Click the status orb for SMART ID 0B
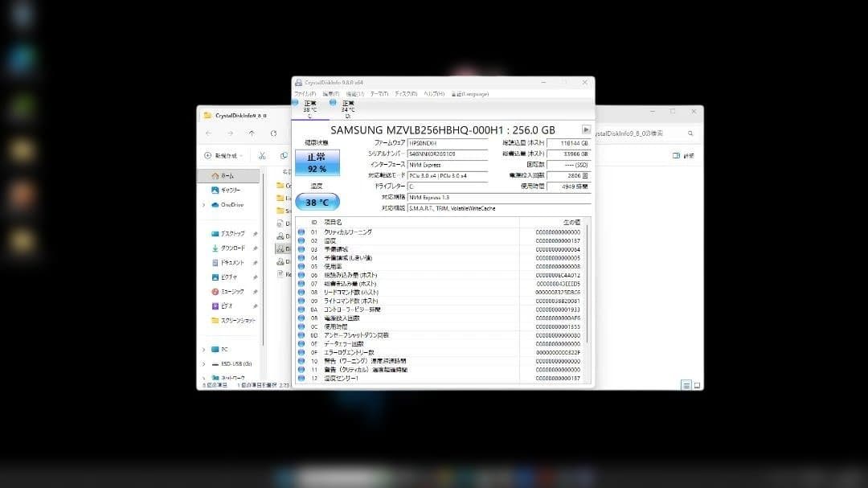 click(x=301, y=318)
